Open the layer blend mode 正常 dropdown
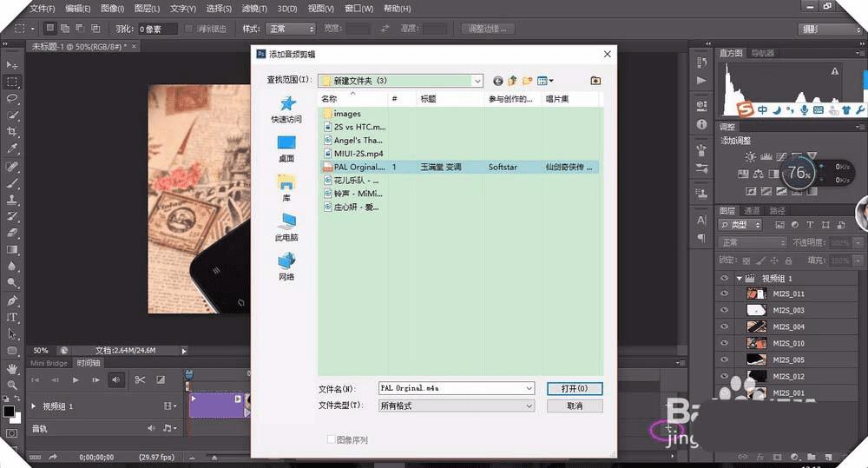 click(x=753, y=242)
